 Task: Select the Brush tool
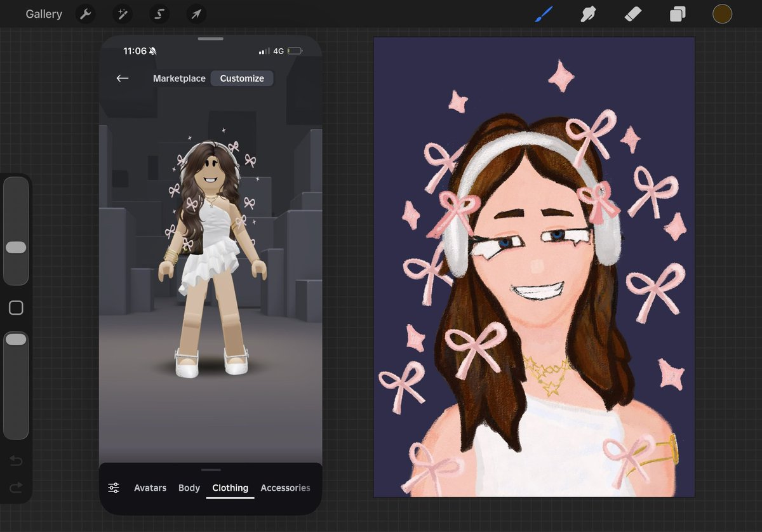point(544,14)
